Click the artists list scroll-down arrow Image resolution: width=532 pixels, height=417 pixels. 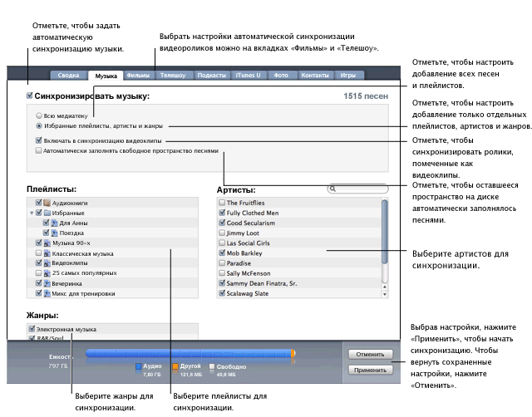coord(384,294)
